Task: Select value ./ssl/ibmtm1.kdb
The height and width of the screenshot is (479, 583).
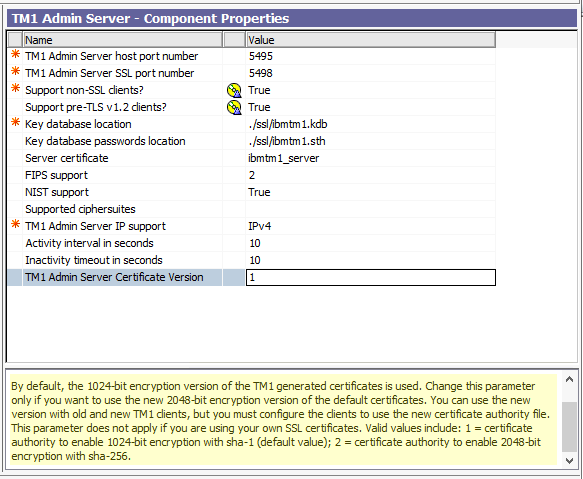Action: click(288, 124)
